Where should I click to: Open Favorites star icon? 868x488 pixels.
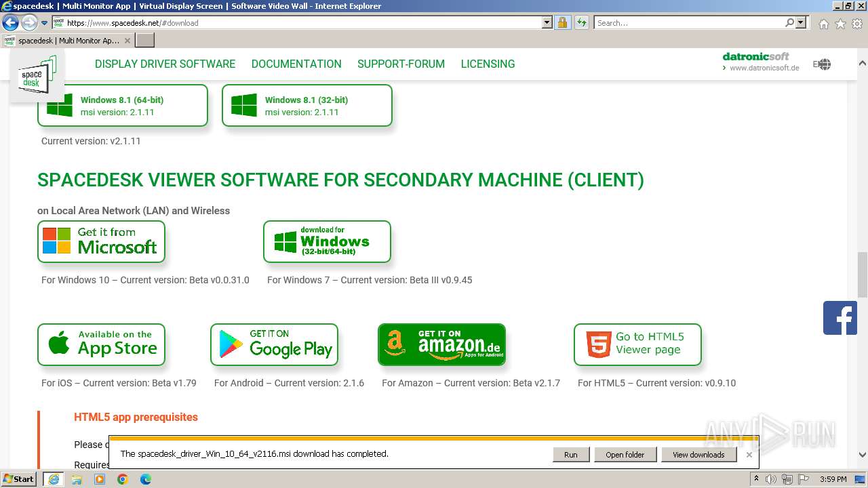pyautogui.click(x=840, y=24)
